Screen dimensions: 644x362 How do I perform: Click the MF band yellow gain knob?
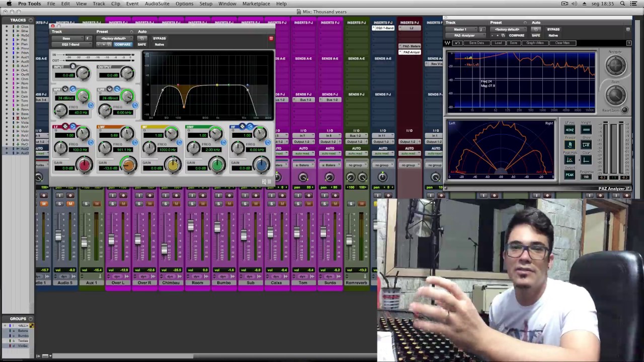click(173, 165)
